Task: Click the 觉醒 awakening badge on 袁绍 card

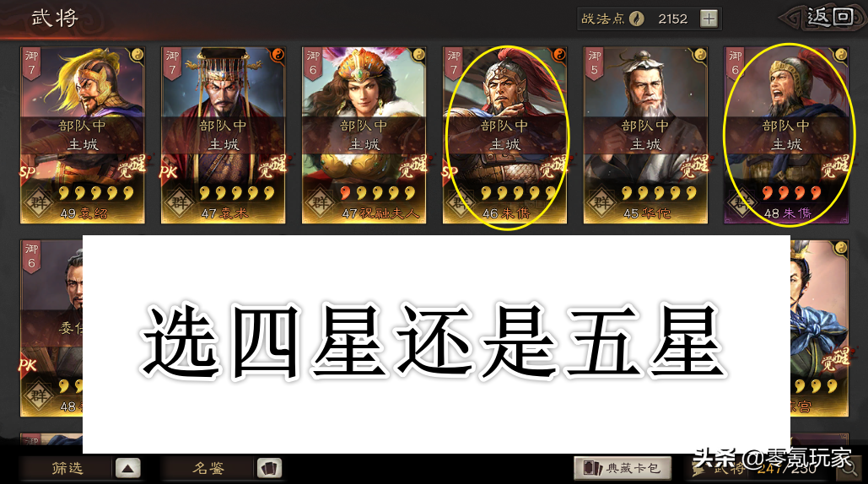Action: point(132,166)
